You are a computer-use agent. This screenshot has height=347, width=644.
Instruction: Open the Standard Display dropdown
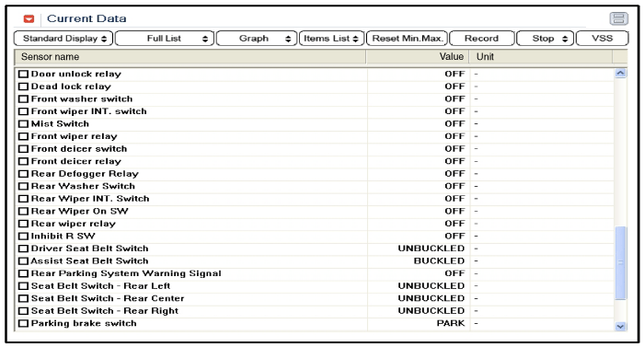63,39
